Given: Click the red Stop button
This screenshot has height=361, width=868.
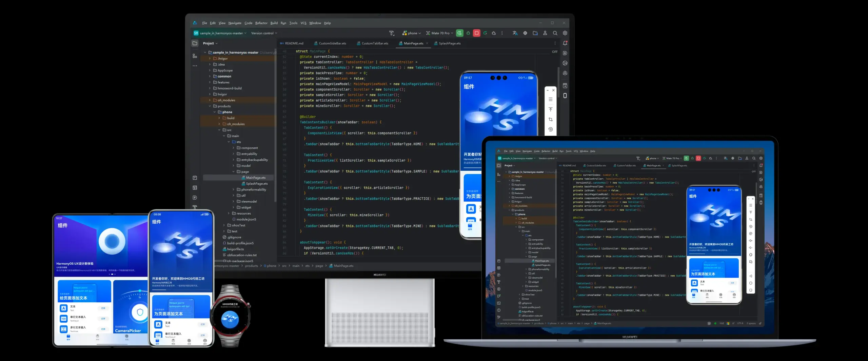Looking at the screenshot, I should [477, 33].
